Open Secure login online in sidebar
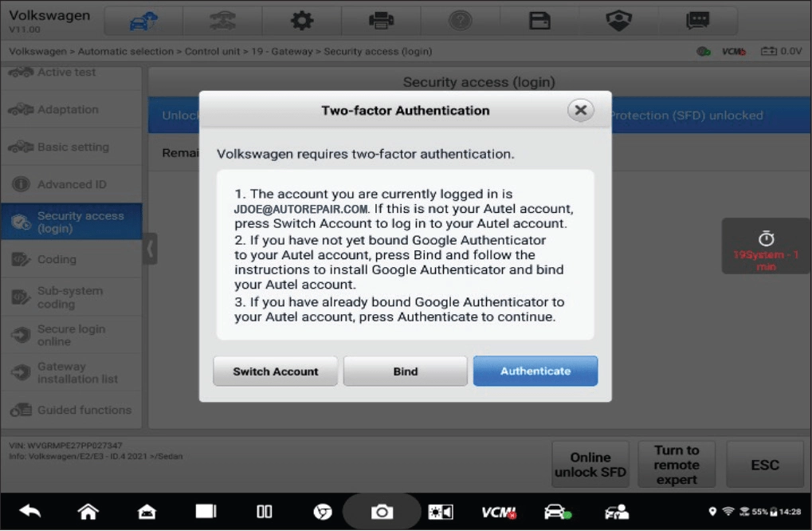This screenshot has height=531, width=812. (71, 335)
